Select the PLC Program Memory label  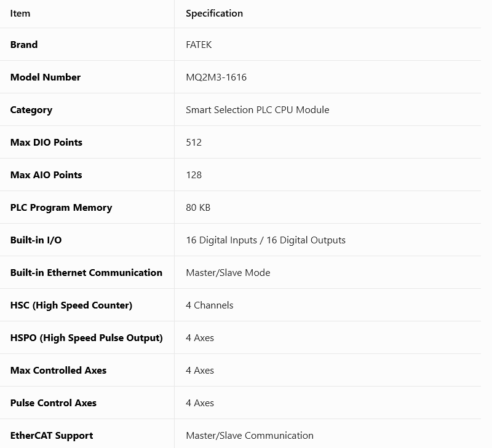click(x=61, y=208)
